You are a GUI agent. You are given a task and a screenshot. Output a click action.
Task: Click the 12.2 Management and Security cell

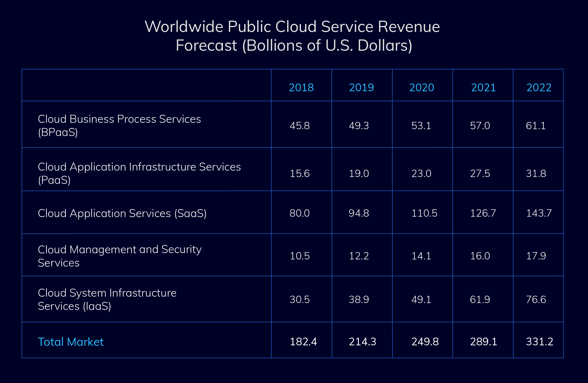tap(359, 256)
